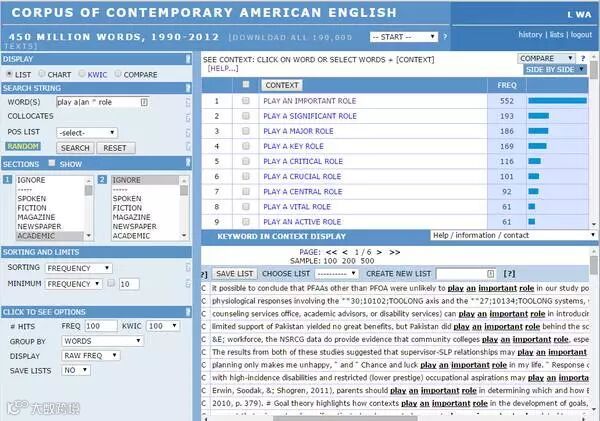Select the CHART display radio button
The width and height of the screenshot is (600, 421).
(x=42, y=73)
